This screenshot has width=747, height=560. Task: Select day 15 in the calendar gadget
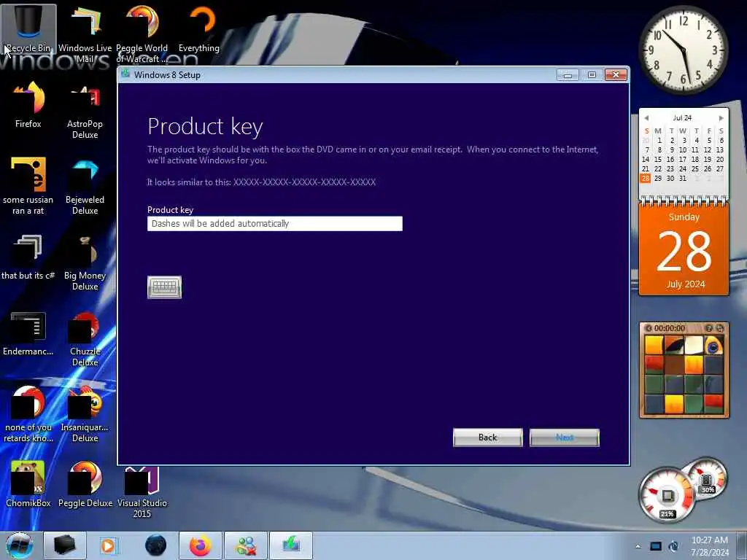(x=658, y=159)
